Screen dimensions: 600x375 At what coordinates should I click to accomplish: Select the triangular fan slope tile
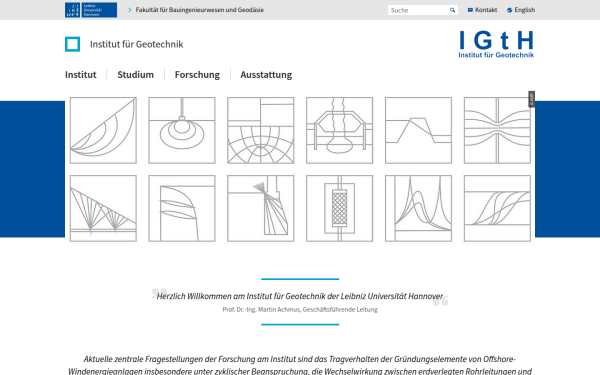103,209
